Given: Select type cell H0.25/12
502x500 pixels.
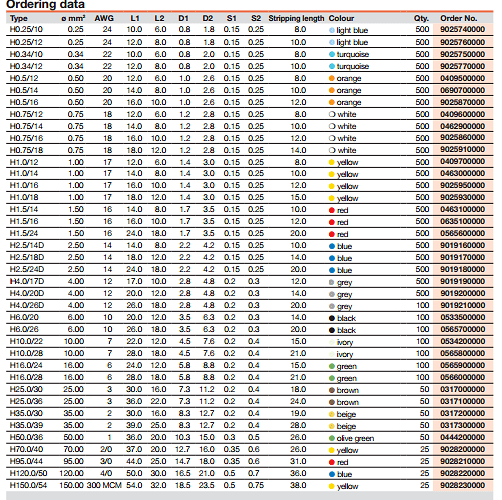Looking at the screenshot, I should click(26, 42).
